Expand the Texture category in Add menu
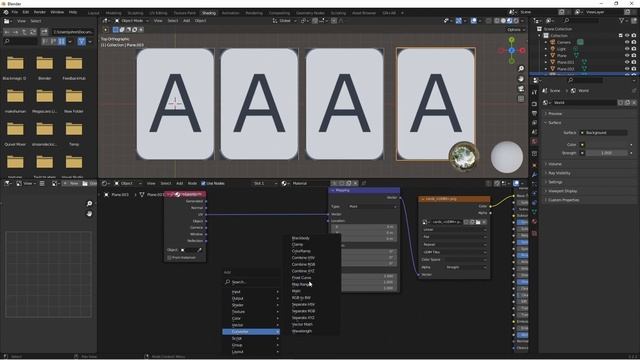Image resolution: width=640 pixels, height=360 pixels. tap(251, 312)
